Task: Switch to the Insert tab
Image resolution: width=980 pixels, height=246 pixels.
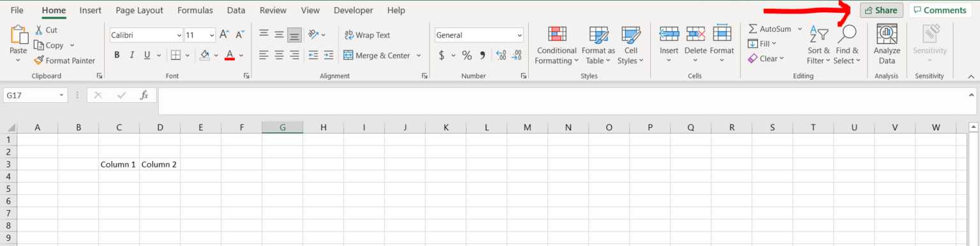Action: pyautogui.click(x=91, y=10)
